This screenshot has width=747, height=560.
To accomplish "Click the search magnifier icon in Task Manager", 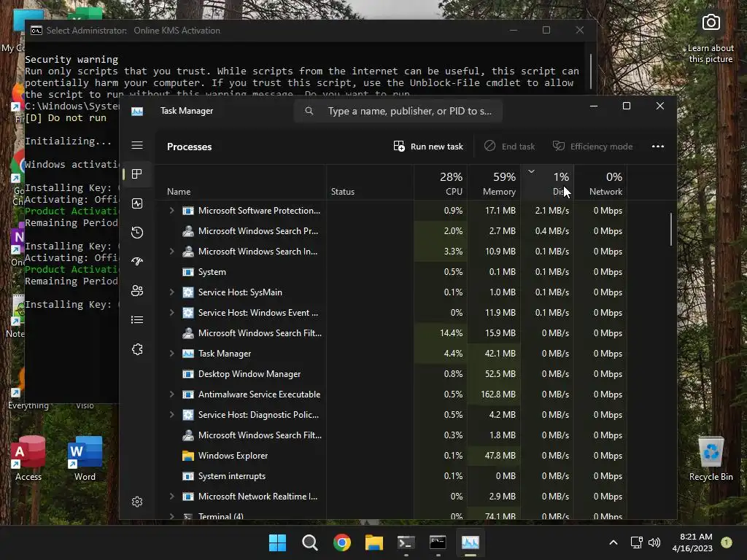I will tap(309, 111).
